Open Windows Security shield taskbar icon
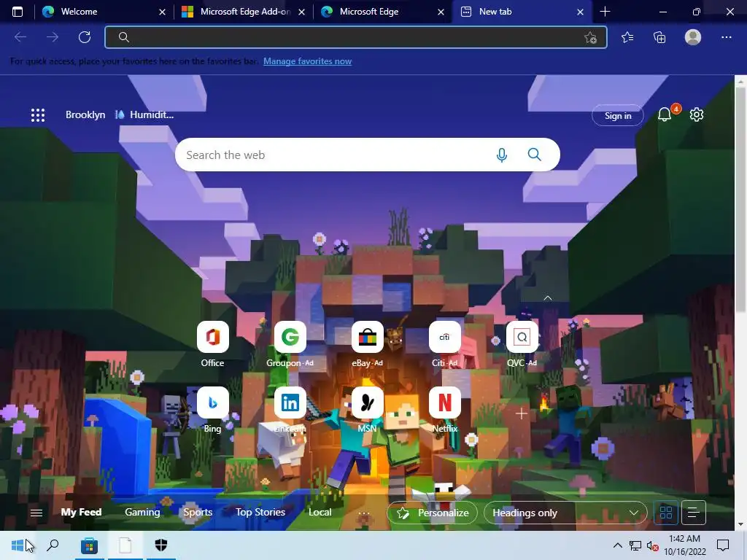 pyautogui.click(x=161, y=545)
